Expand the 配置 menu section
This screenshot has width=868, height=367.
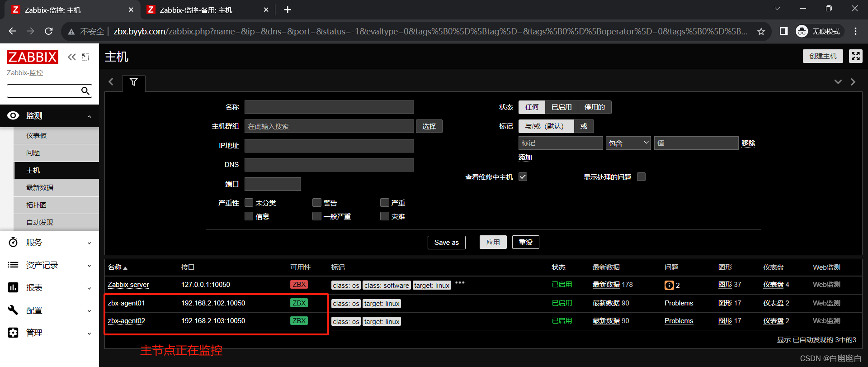point(89,311)
